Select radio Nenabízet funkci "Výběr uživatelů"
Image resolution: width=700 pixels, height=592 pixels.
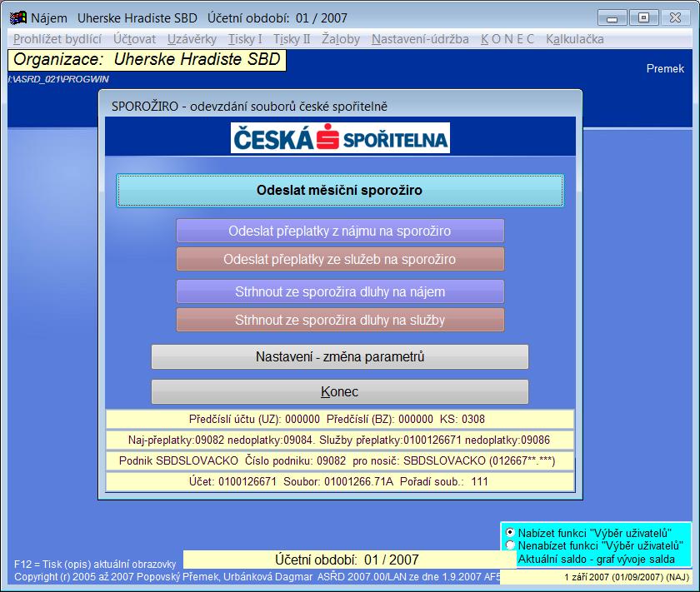pyautogui.click(x=510, y=545)
